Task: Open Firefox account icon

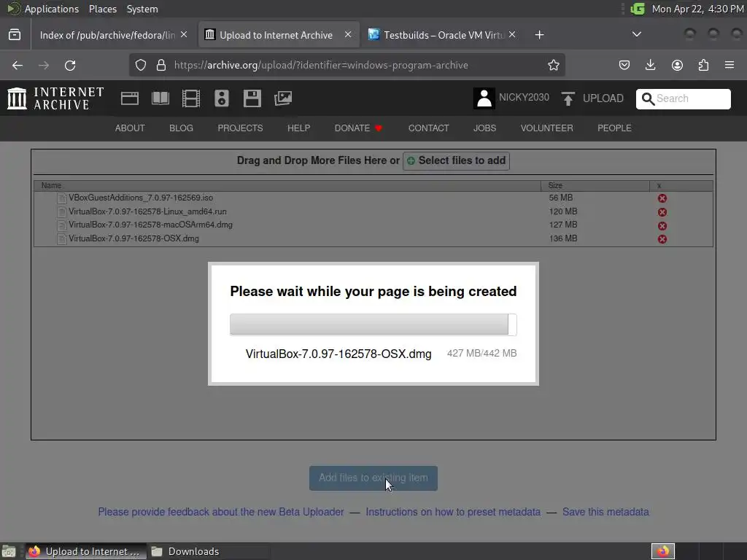Action: (x=677, y=65)
